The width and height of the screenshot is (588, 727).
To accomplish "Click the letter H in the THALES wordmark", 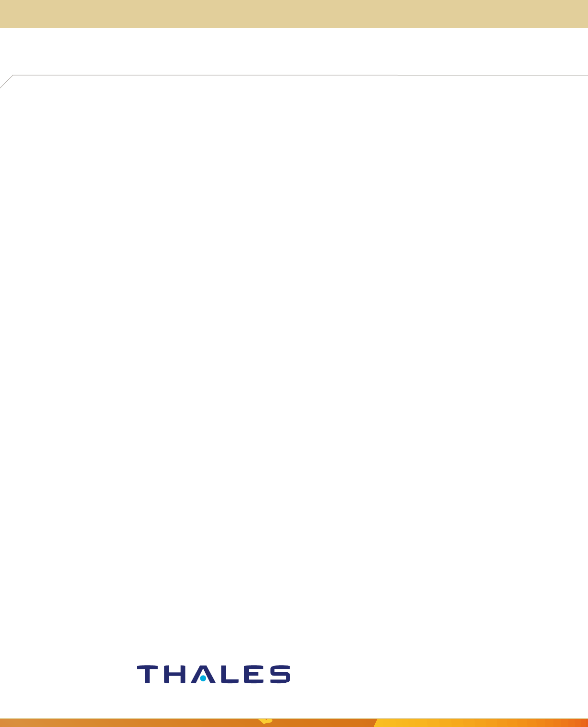I will (x=175, y=674).
